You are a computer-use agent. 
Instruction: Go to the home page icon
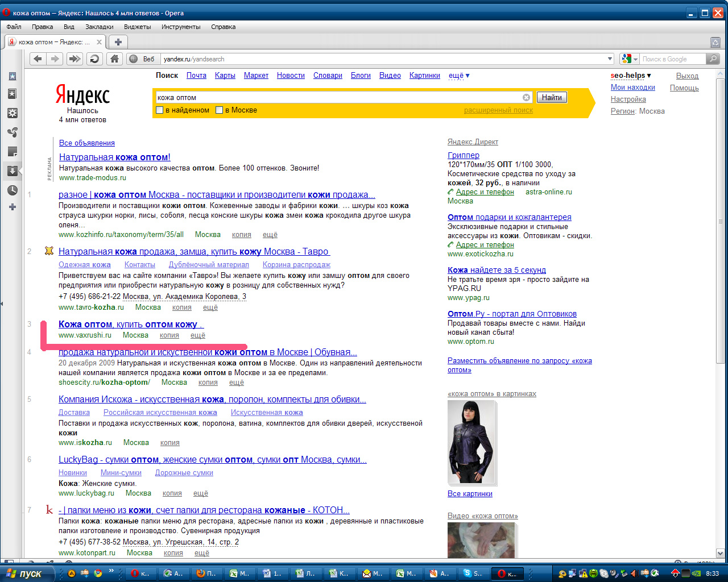[114, 59]
